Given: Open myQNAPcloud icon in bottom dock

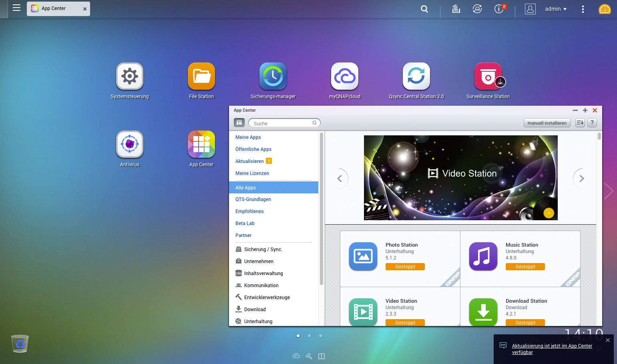Looking at the screenshot, I should coord(296,356).
